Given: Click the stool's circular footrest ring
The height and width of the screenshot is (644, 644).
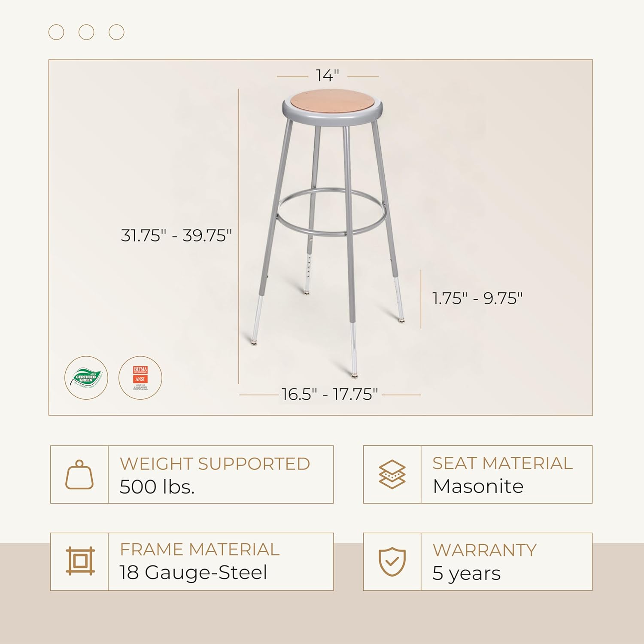Looking at the screenshot, I should (331, 213).
